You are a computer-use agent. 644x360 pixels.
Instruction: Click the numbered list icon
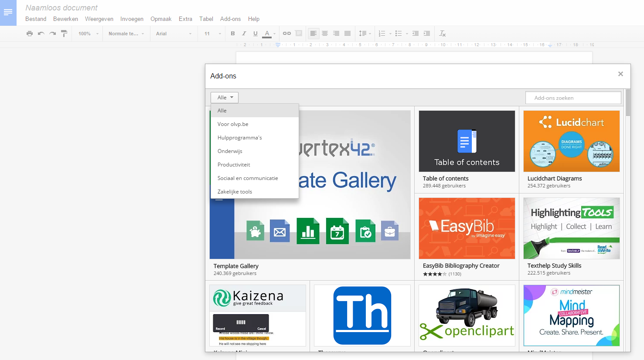point(382,34)
